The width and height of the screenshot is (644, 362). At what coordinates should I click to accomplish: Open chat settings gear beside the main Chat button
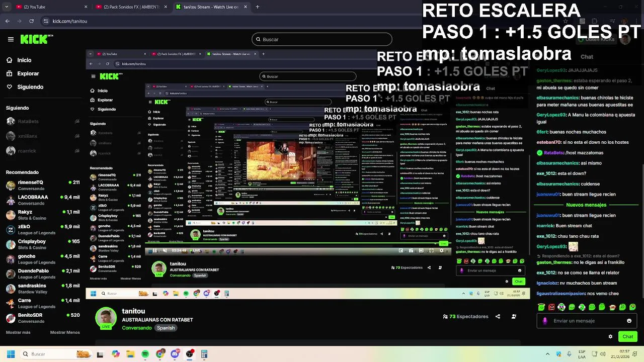(610, 337)
